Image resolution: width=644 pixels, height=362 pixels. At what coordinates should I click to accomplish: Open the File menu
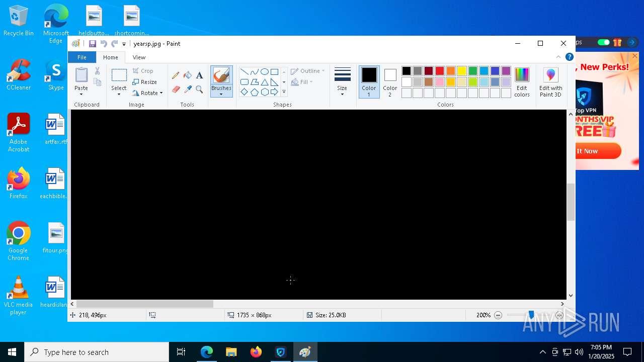pyautogui.click(x=82, y=57)
